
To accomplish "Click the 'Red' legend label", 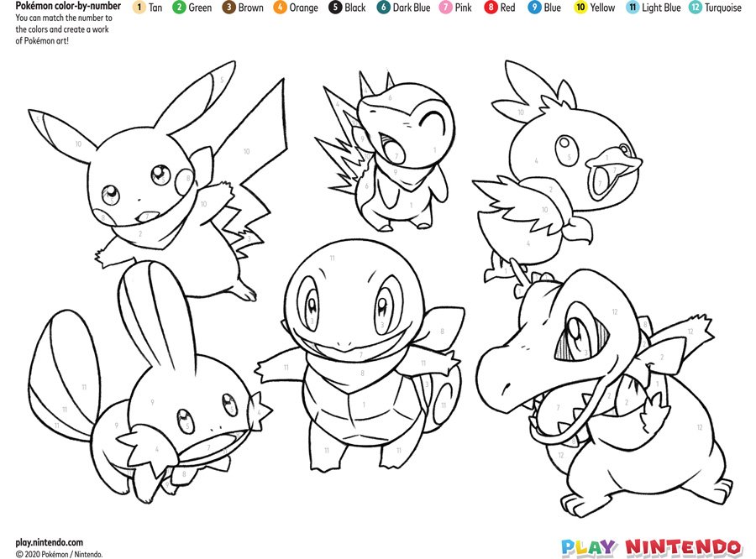I will (x=507, y=8).
